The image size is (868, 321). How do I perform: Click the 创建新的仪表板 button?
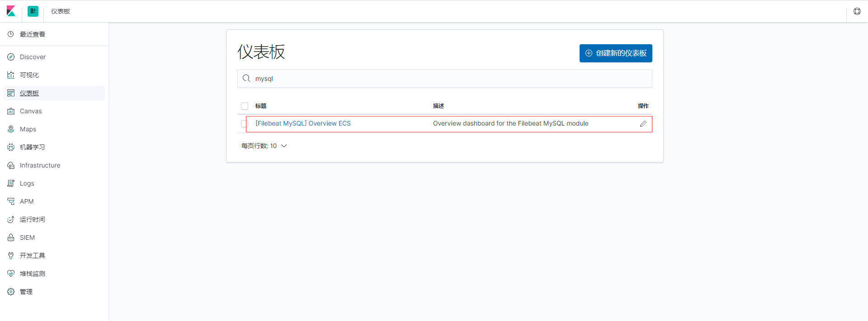(616, 53)
